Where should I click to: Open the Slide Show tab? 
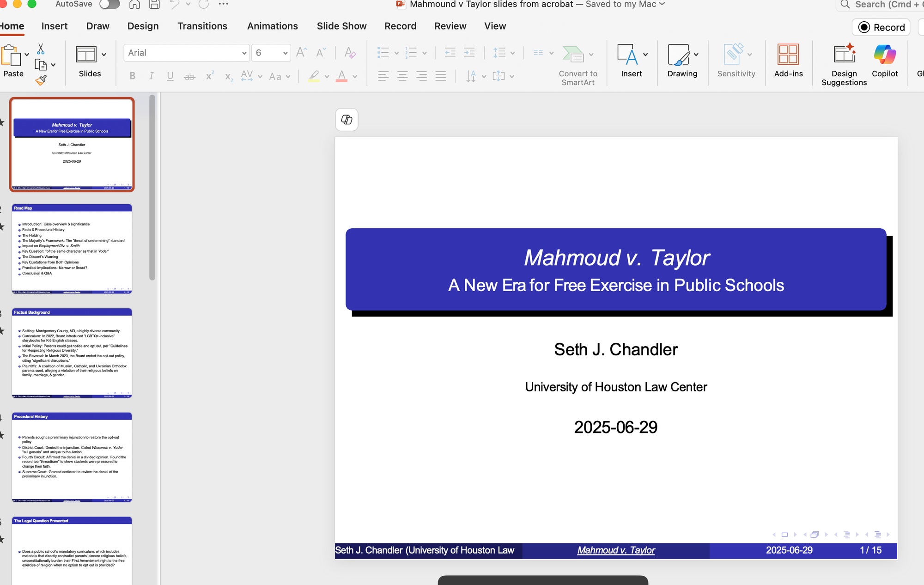click(341, 26)
